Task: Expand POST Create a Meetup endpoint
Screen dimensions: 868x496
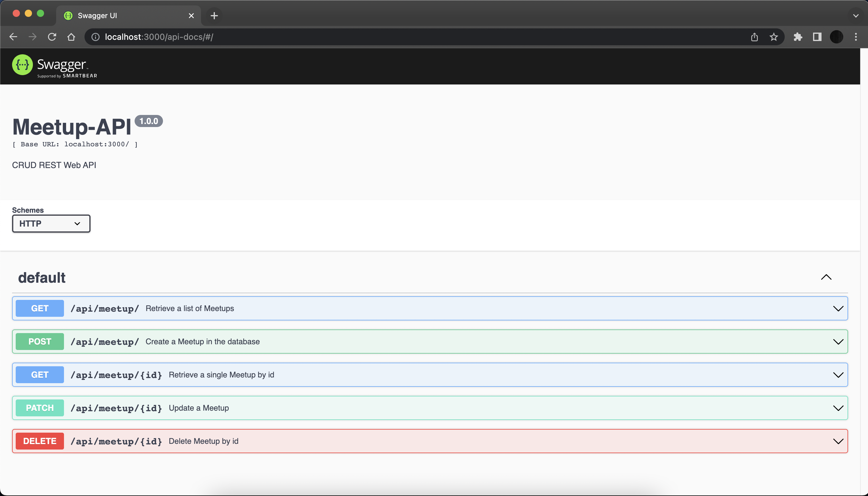Action: coord(838,342)
